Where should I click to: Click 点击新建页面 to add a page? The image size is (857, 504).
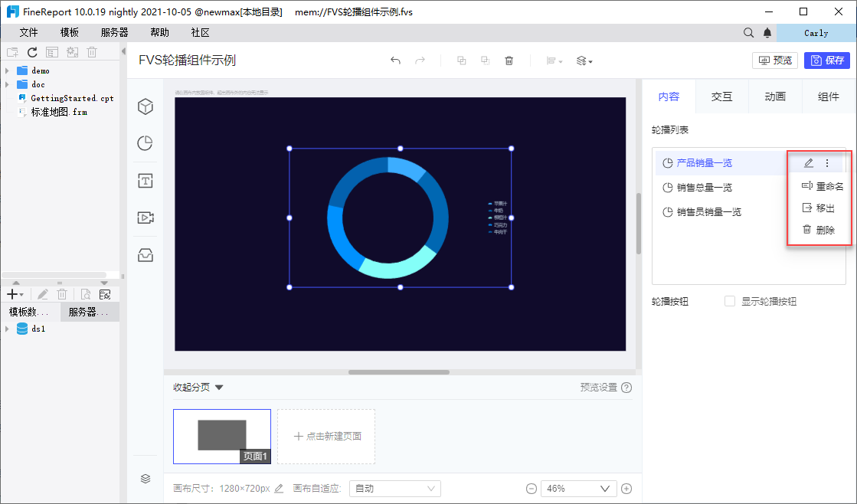pyautogui.click(x=326, y=437)
